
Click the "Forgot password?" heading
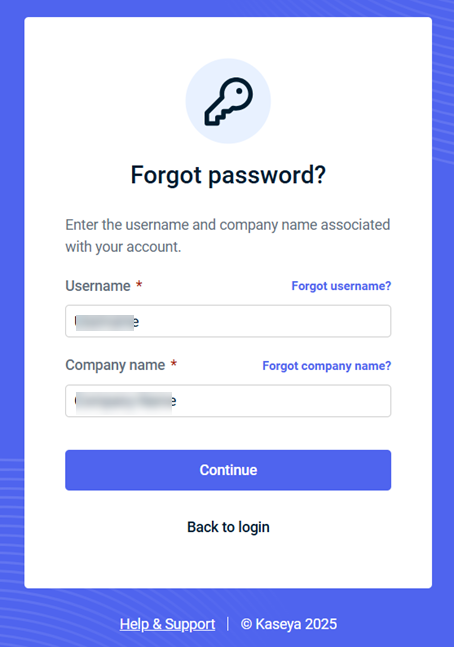[x=228, y=175]
